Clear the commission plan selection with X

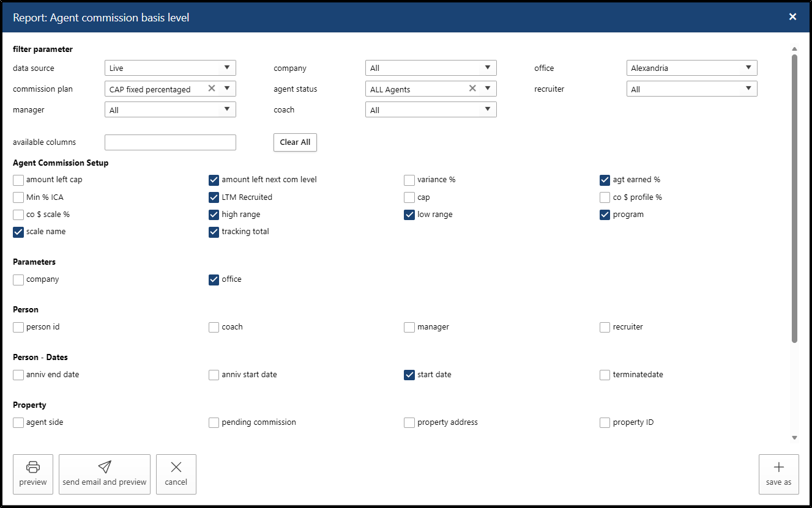[212, 89]
